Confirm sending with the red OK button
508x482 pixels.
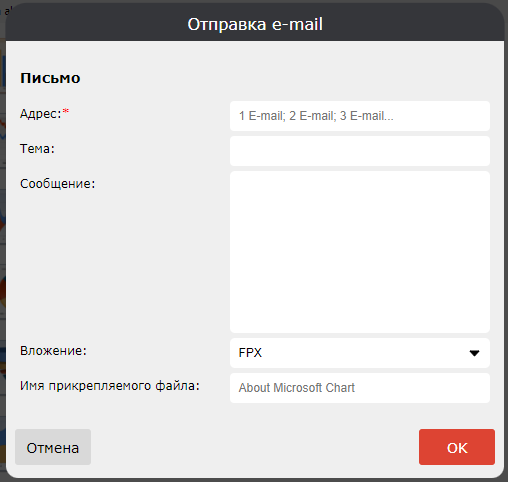(x=457, y=447)
